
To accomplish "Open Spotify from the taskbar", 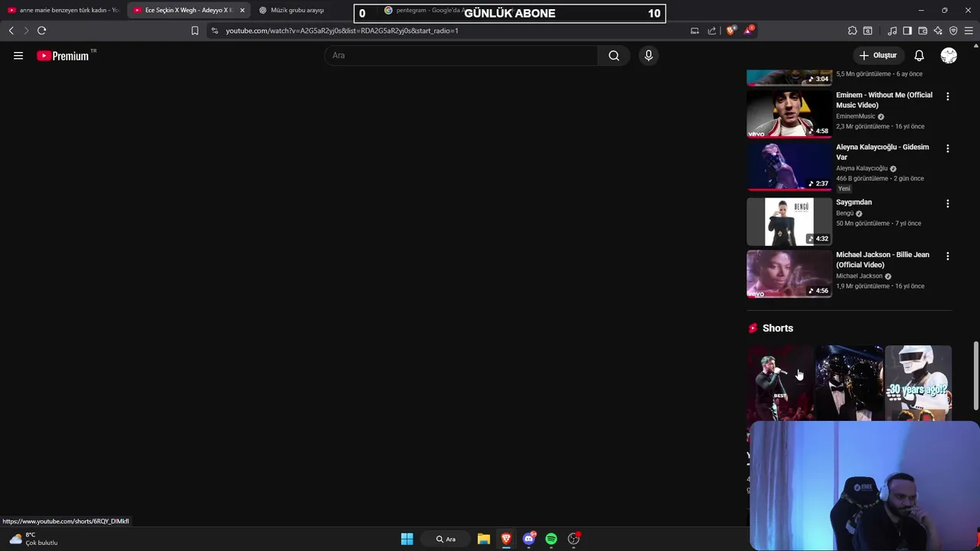I will click(x=551, y=539).
